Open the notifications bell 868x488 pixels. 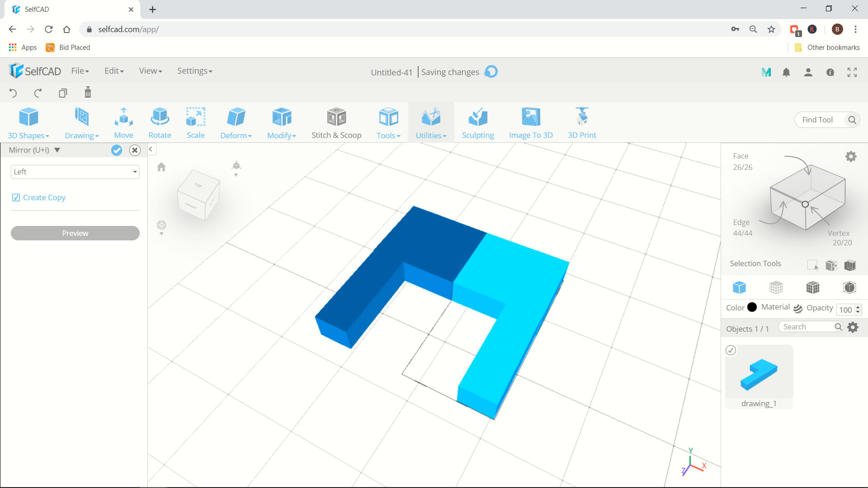[x=786, y=72]
